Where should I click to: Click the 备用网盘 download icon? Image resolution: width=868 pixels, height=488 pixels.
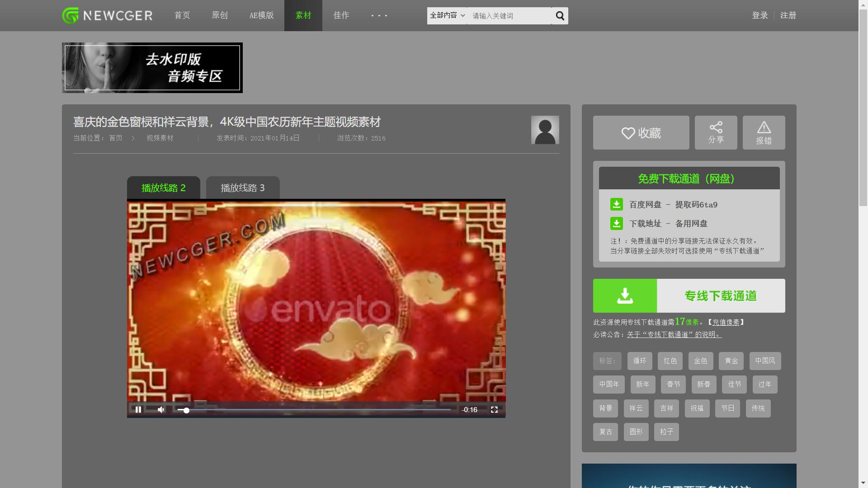[x=616, y=223]
